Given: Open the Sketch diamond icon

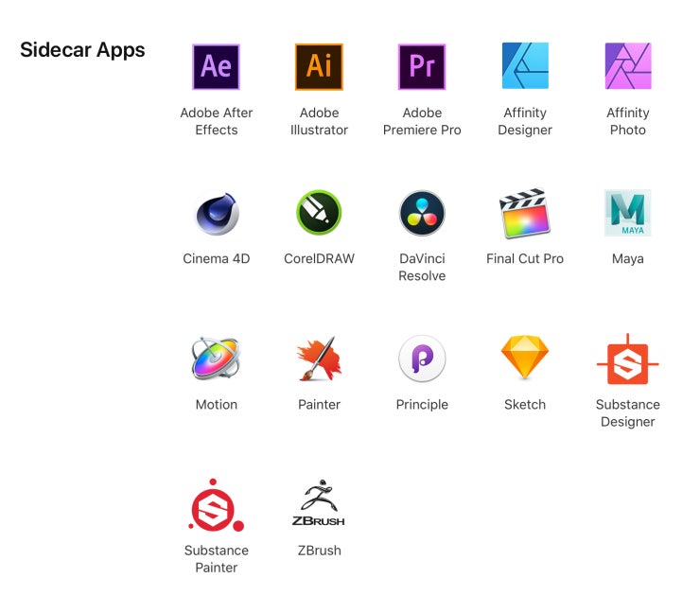Looking at the screenshot, I should coord(525,358).
